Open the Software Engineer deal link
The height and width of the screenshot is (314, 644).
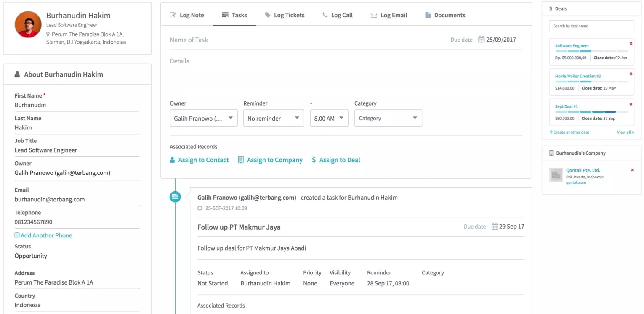(x=572, y=46)
